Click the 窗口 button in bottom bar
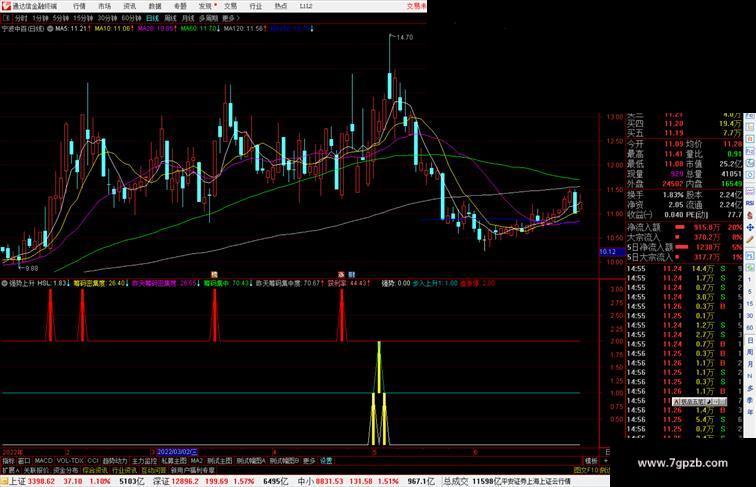The width and height of the screenshot is (756, 487). [x=24, y=461]
